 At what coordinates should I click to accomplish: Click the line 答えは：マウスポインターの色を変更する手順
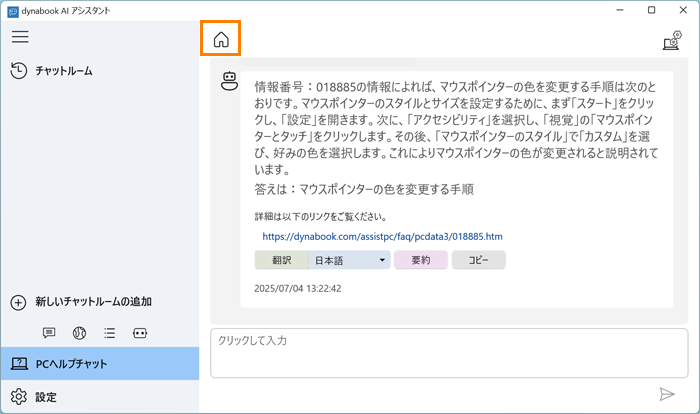tap(364, 189)
